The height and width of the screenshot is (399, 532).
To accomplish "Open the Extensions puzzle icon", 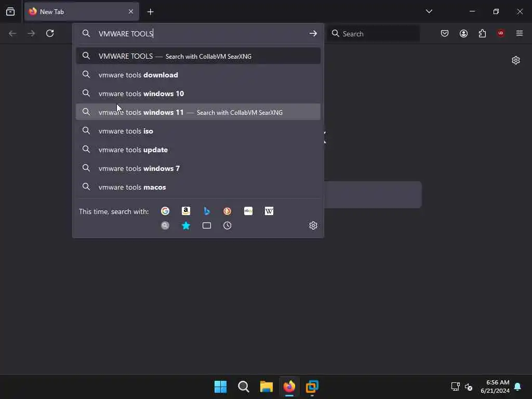I will coord(482,33).
